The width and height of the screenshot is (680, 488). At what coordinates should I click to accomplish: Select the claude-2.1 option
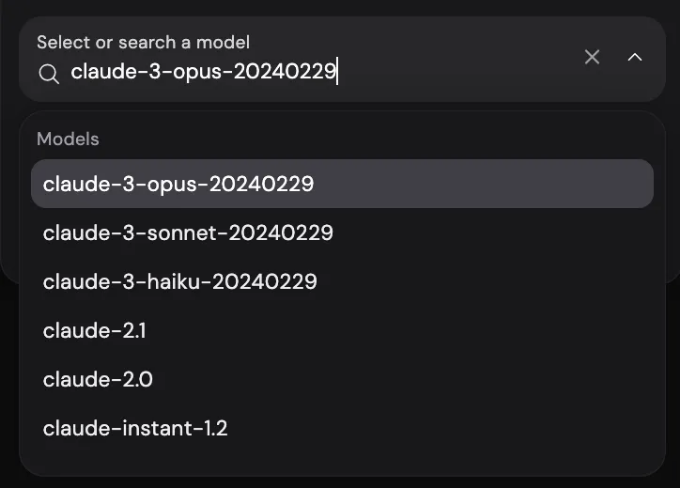point(342,331)
